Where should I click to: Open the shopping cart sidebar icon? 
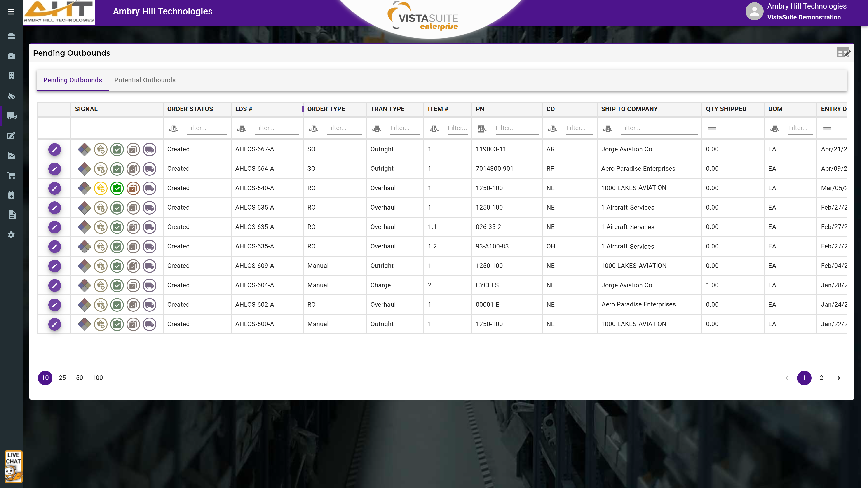point(12,175)
